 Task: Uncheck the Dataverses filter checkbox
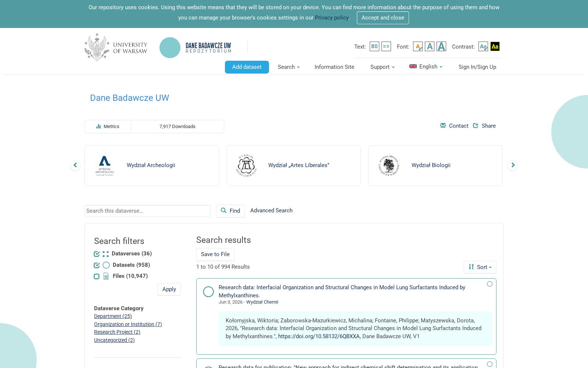pyautogui.click(x=97, y=254)
